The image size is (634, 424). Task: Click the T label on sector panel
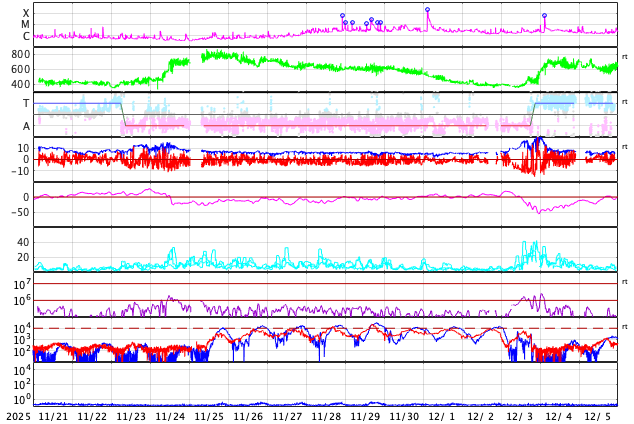26,103
